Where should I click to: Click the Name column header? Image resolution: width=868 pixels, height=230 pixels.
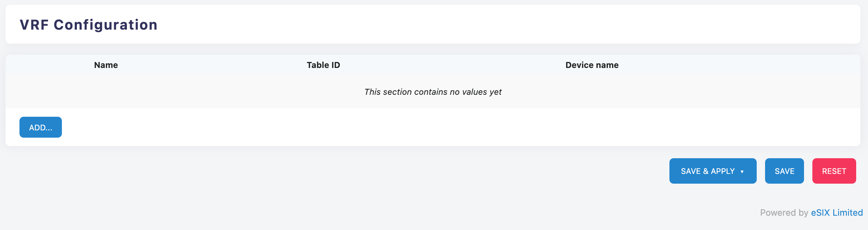pyautogui.click(x=106, y=65)
